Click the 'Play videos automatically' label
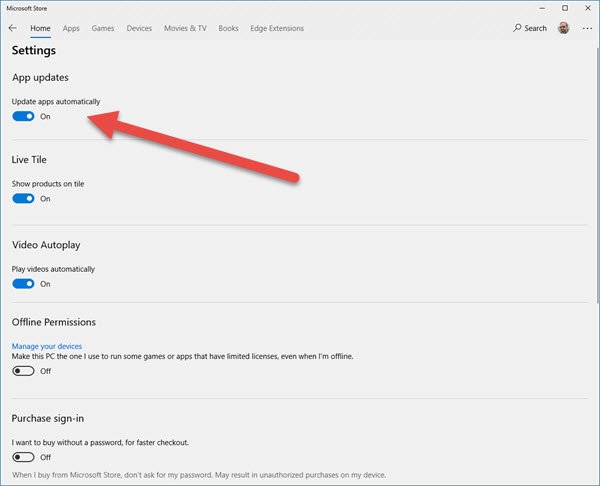The width and height of the screenshot is (600, 486). coord(53,269)
